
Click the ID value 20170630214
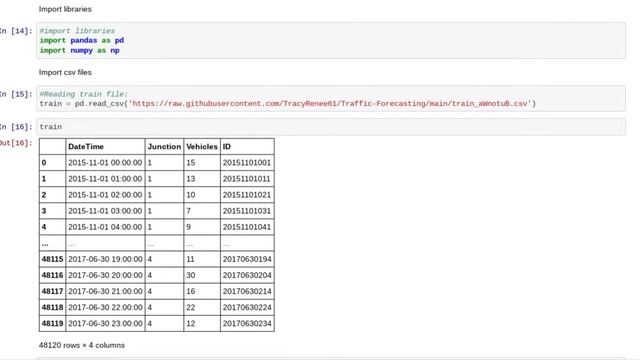247,291
